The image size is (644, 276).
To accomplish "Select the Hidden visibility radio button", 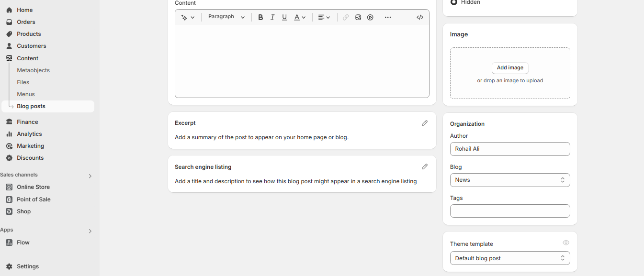I will pos(454,2).
